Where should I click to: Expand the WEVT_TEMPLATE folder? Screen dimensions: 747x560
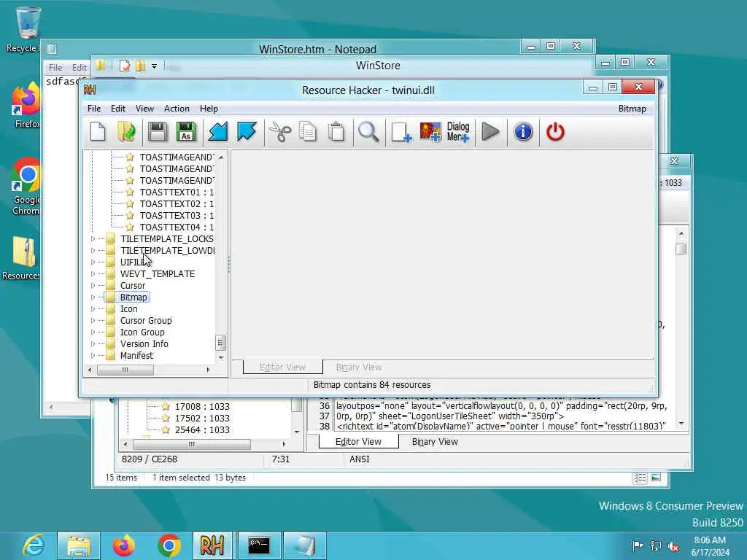point(93,274)
